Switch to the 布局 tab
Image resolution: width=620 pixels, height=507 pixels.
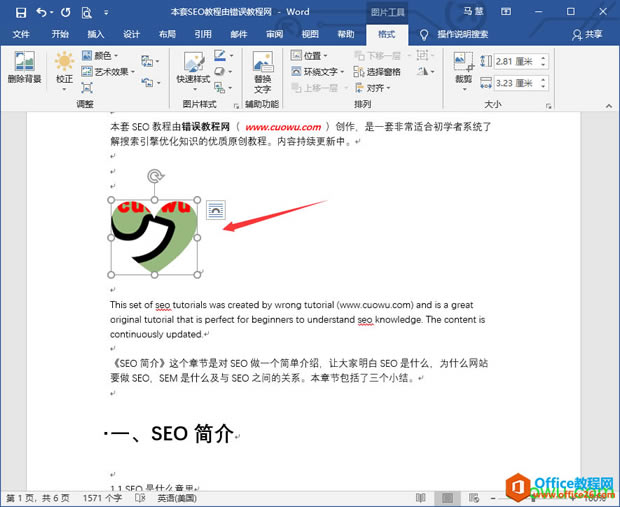pos(167,34)
